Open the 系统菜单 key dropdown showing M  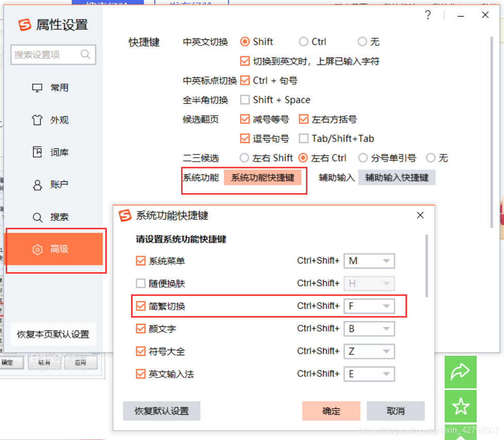pyautogui.click(x=369, y=261)
